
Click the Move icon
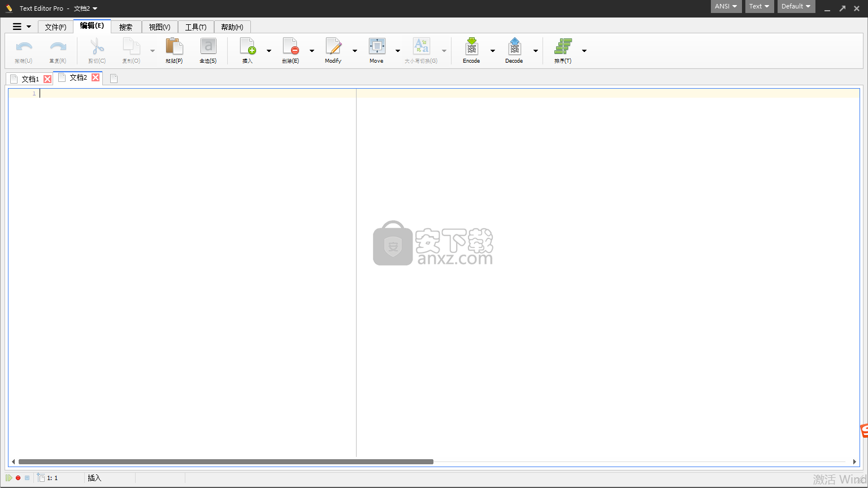click(376, 46)
